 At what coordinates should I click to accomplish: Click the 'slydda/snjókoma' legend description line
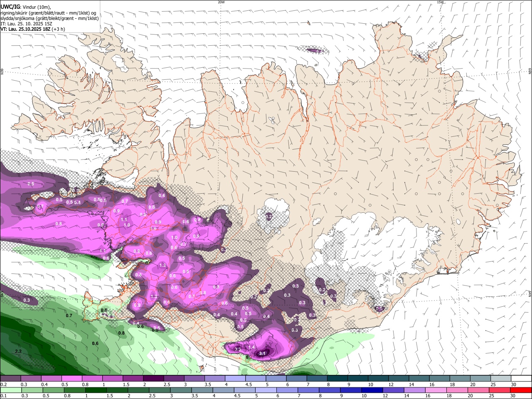click(49, 18)
